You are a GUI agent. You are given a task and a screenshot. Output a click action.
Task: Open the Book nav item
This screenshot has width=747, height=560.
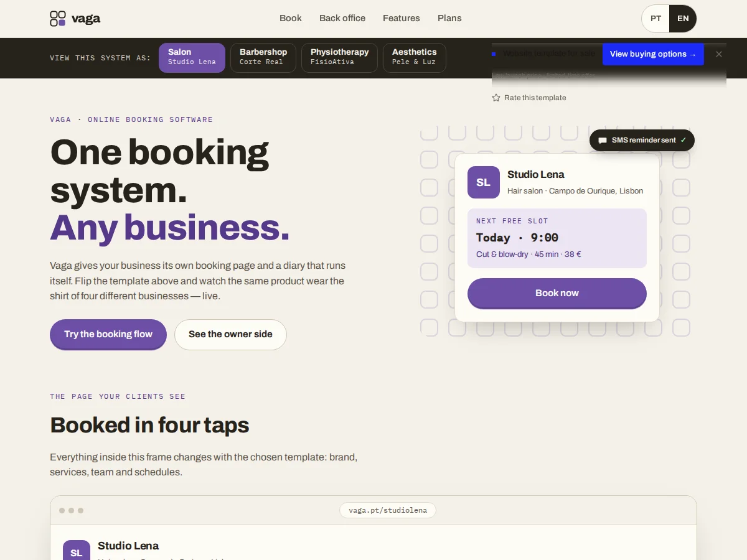(x=291, y=18)
